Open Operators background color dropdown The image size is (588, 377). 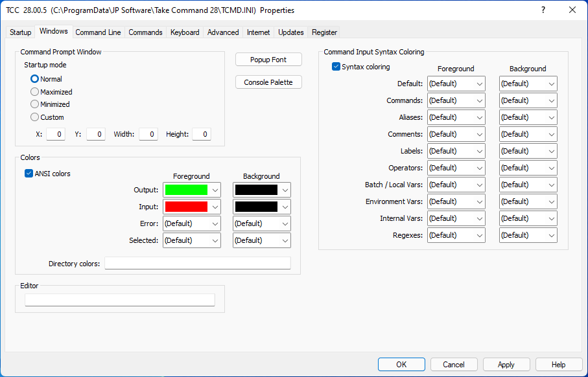click(528, 168)
